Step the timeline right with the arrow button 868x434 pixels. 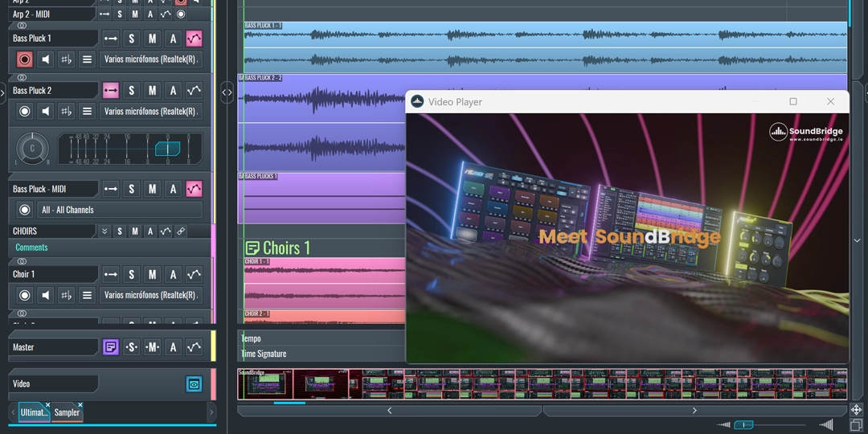pos(694,411)
